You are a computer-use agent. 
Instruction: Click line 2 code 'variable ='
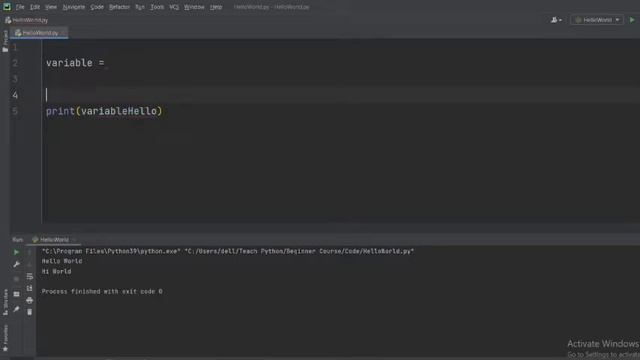click(x=75, y=63)
